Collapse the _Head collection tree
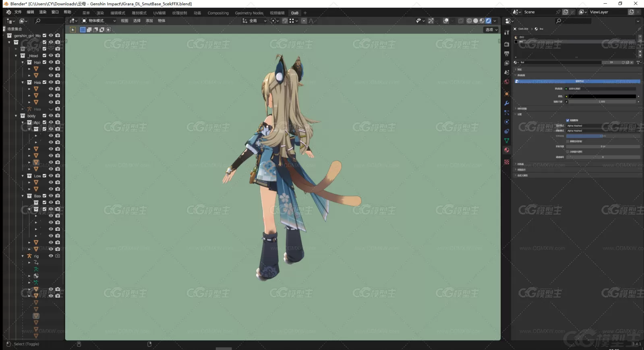644x350 pixels. [x=16, y=56]
